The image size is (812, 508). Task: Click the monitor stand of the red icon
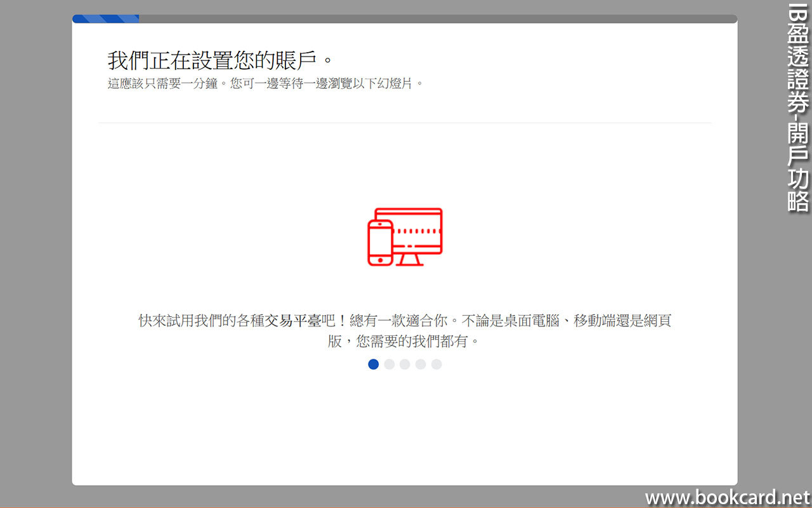[x=409, y=258]
